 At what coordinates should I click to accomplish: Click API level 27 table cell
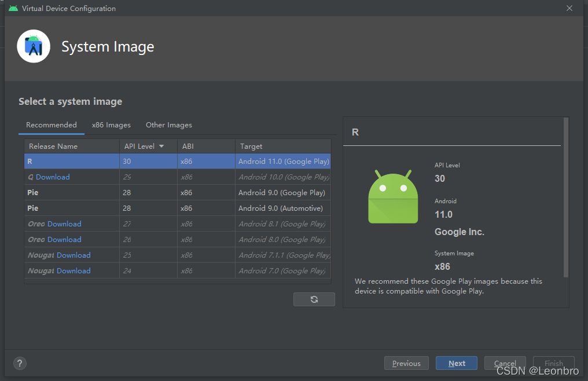point(149,224)
